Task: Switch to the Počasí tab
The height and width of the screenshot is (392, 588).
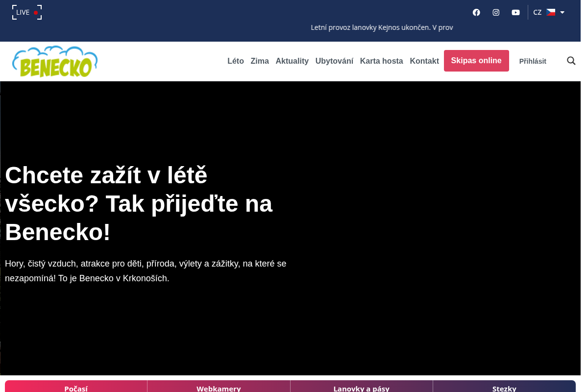Action: pyautogui.click(x=76, y=387)
